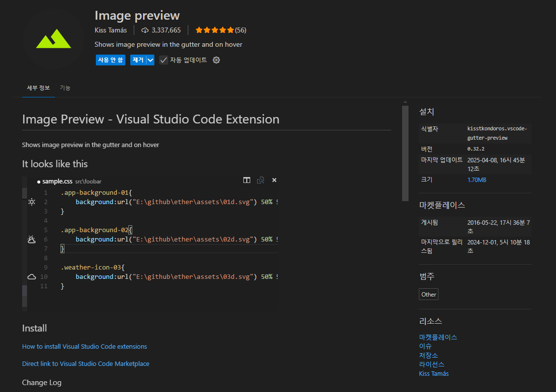The image size is (556, 392).
Task: Switch to the 기능 tab
Action: pos(65,88)
